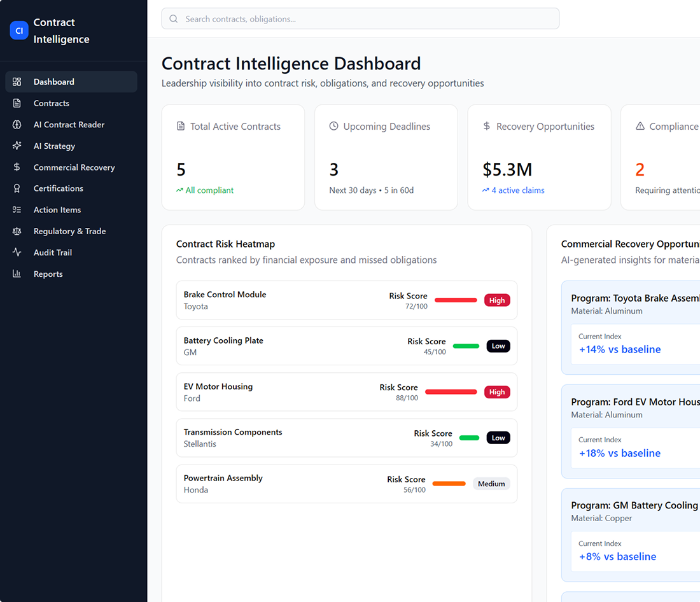Click the green risk bar for Transmission Components
Screen dimensions: 700x602
(469, 438)
